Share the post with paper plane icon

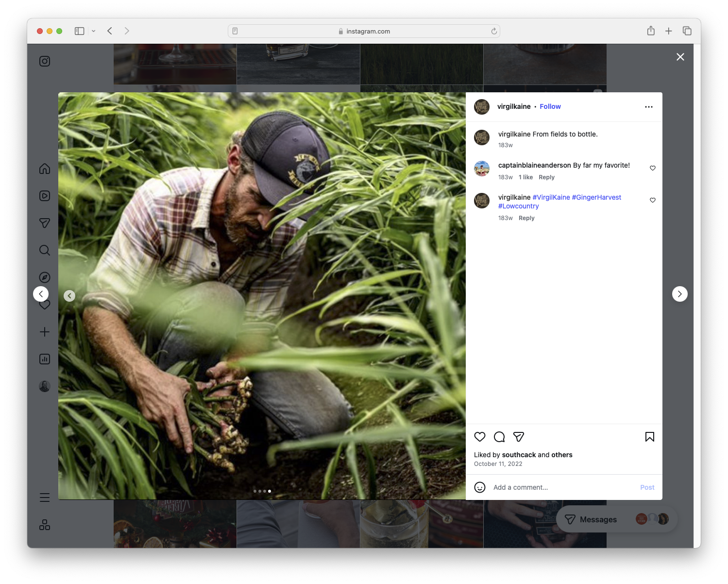pyautogui.click(x=519, y=437)
